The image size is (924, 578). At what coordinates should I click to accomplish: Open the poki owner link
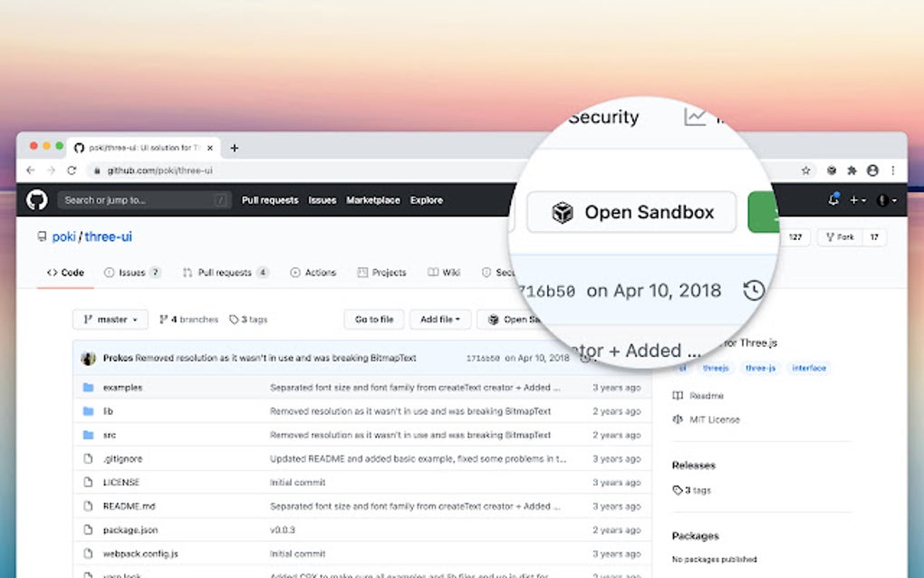[x=63, y=236]
